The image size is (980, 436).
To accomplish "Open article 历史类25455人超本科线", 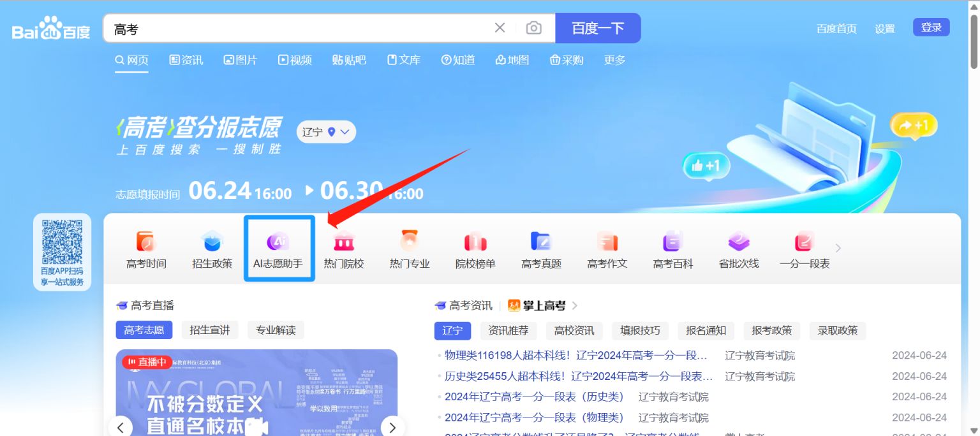I will coord(579,376).
